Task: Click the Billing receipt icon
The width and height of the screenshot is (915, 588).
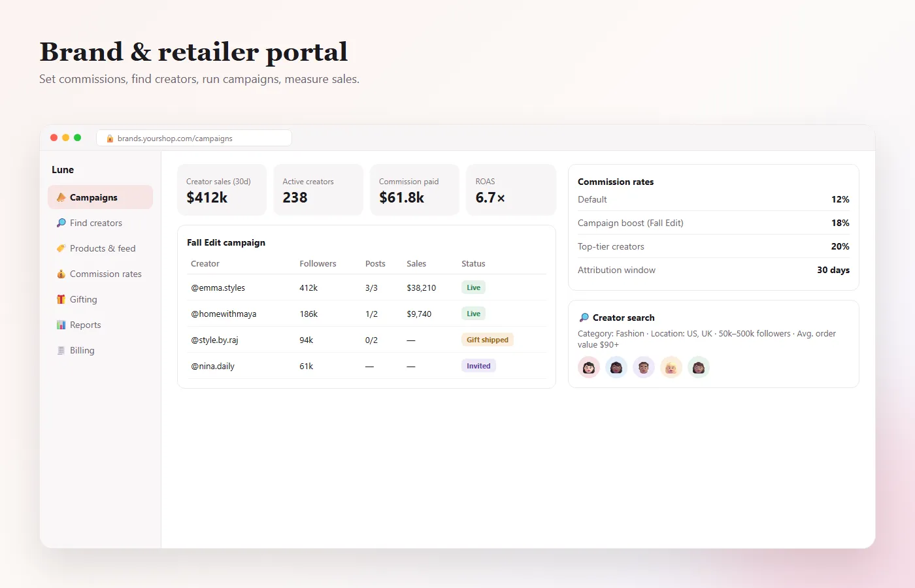Action: pyautogui.click(x=61, y=350)
